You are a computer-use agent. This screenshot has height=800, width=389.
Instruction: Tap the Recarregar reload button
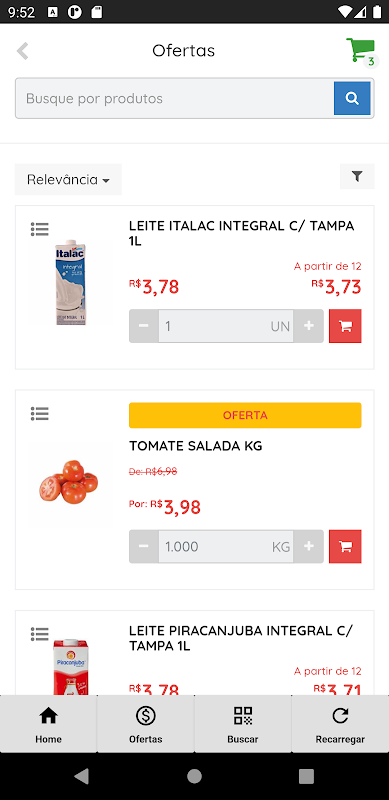tap(340, 724)
